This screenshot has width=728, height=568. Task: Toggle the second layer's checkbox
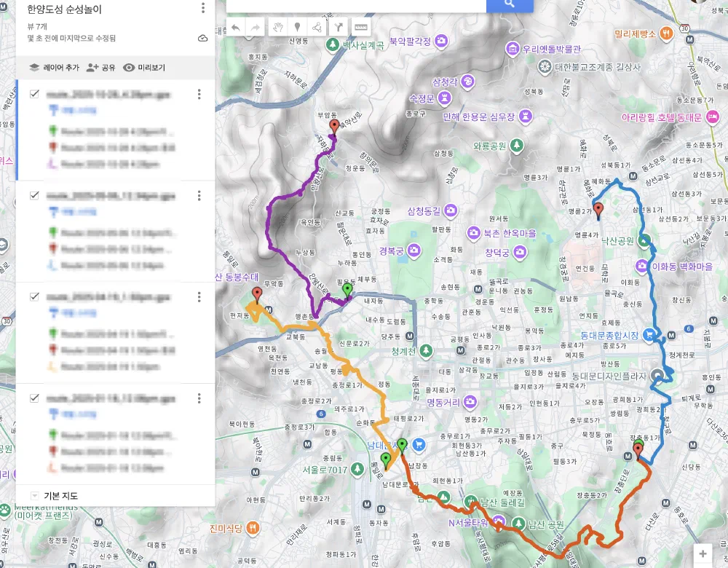coord(34,195)
